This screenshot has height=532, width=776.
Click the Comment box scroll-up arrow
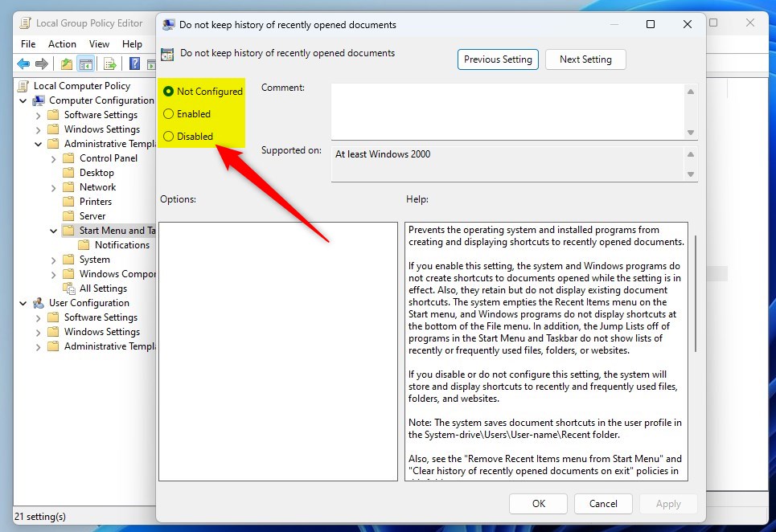click(x=691, y=92)
